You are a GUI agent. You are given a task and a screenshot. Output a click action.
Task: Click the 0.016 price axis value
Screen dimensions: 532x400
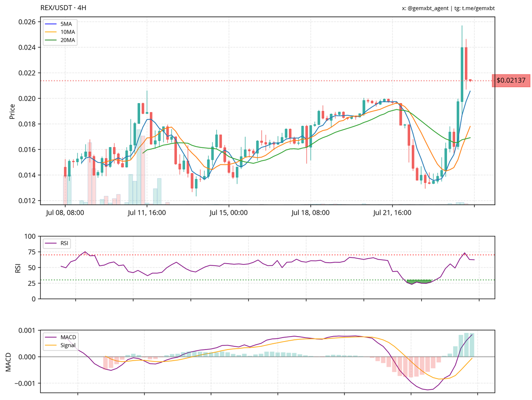tap(27, 150)
